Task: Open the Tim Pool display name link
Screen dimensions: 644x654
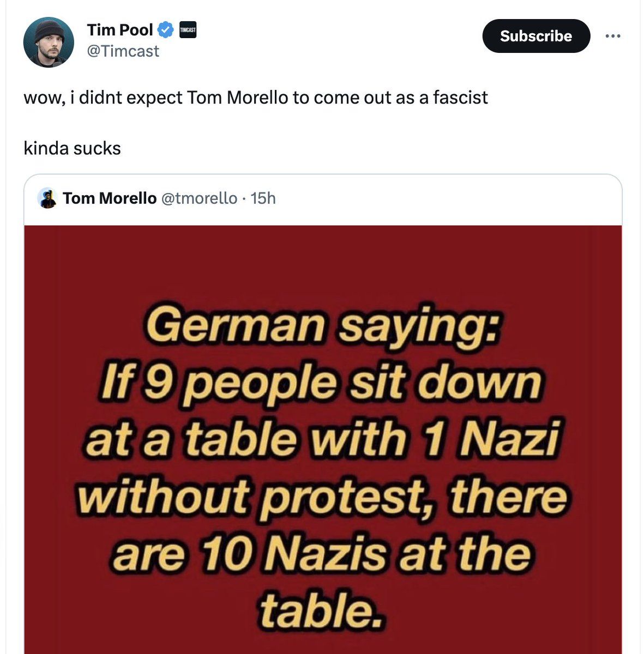Action: tap(119, 30)
